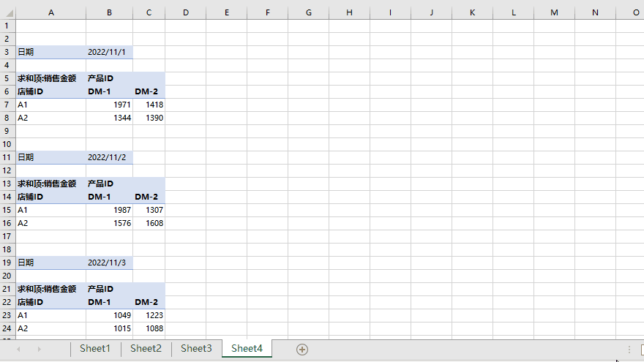Select 产品ID cell in row 13

[109, 184]
